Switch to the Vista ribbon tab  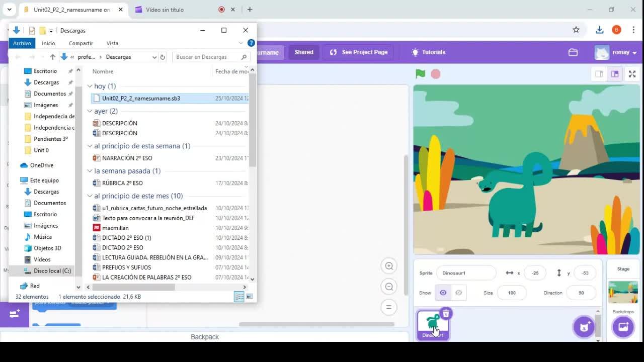[112, 43]
